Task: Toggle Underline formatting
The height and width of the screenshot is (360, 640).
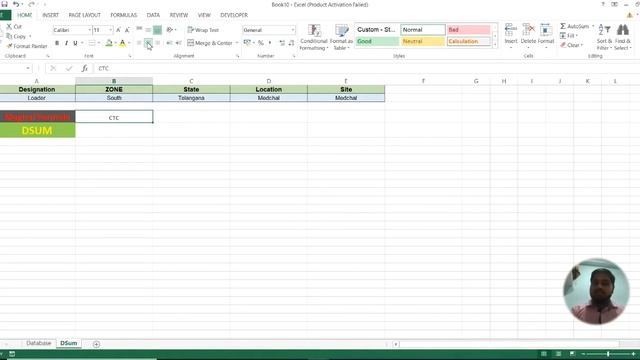Action: pyautogui.click(x=75, y=43)
